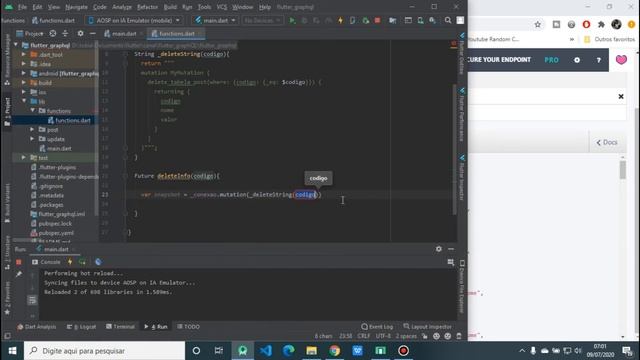This screenshot has height=360, width=640.
Task: Open AVD Manager icon in toolbar
Action: (420, 20)
